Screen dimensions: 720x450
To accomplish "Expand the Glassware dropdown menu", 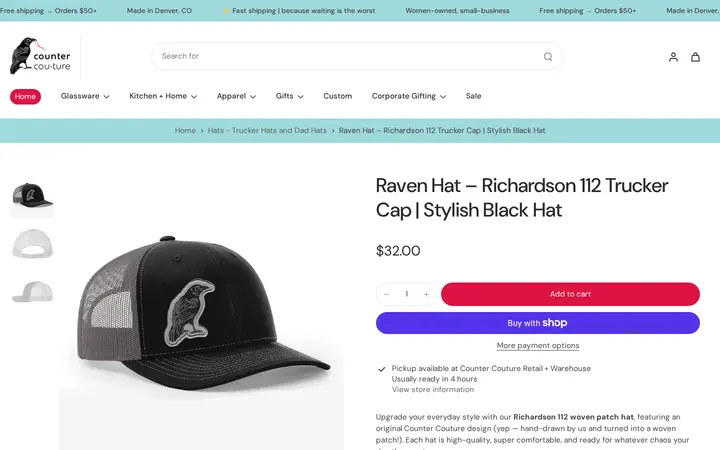I will click(85, 96).
